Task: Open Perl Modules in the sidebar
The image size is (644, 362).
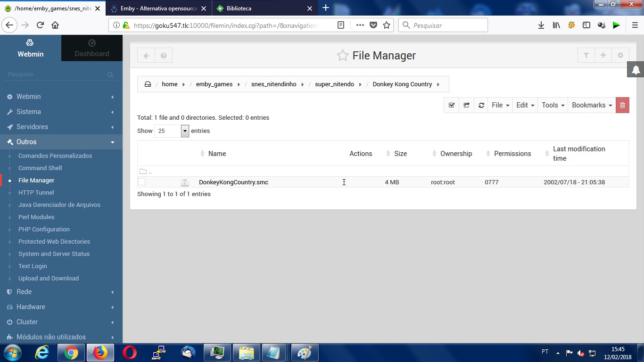Action: pos(36,217)
